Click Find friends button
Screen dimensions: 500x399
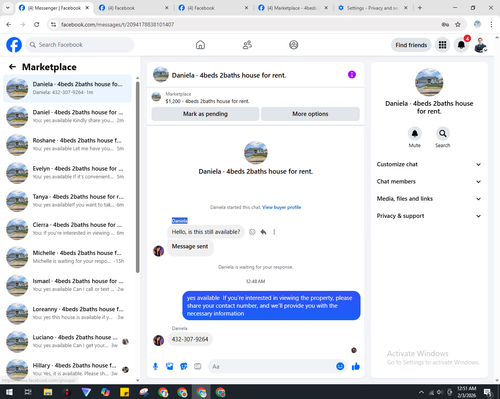pos(411,45)
